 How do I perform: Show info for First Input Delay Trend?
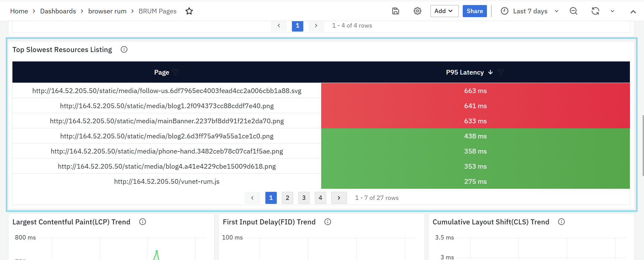(x=328, y=222)
